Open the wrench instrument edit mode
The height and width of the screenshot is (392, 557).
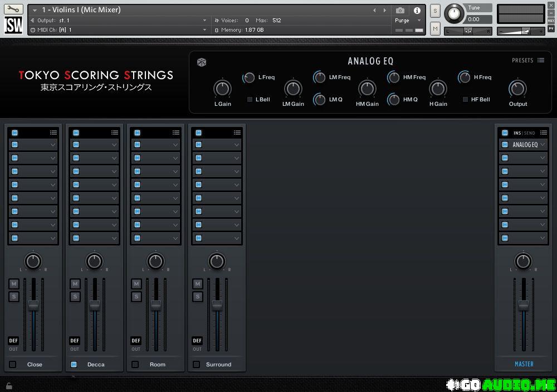[13, 9]
